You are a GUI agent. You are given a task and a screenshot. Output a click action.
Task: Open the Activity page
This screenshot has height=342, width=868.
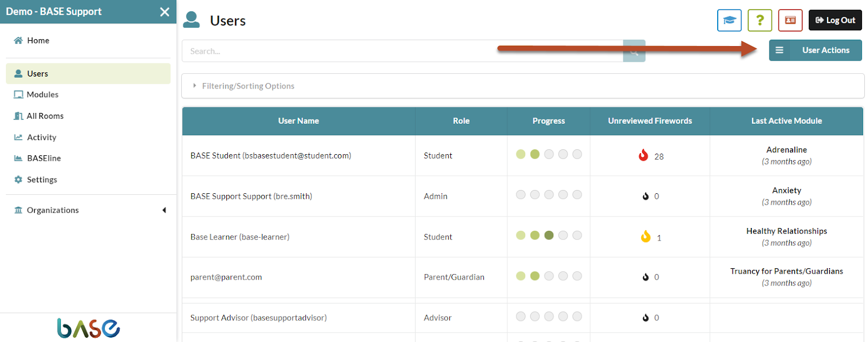[x=42, y=137]
